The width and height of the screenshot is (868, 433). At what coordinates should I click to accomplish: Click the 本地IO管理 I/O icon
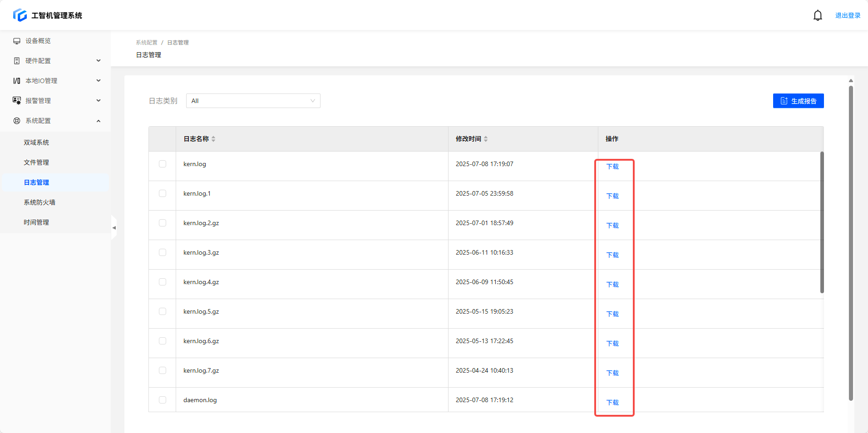click(x=17, y=81)
